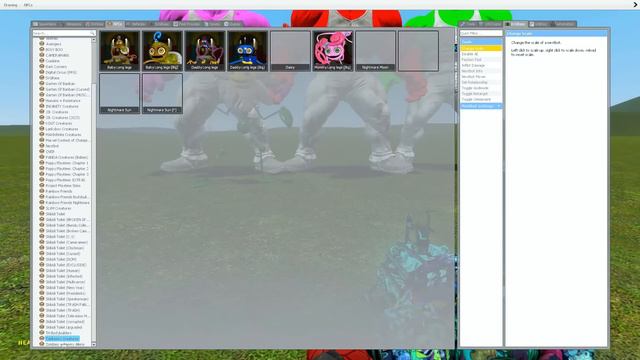Click icon beside Skibidi Toilet (Infected)
Screen dimensions: 640x360
point(42,276)
